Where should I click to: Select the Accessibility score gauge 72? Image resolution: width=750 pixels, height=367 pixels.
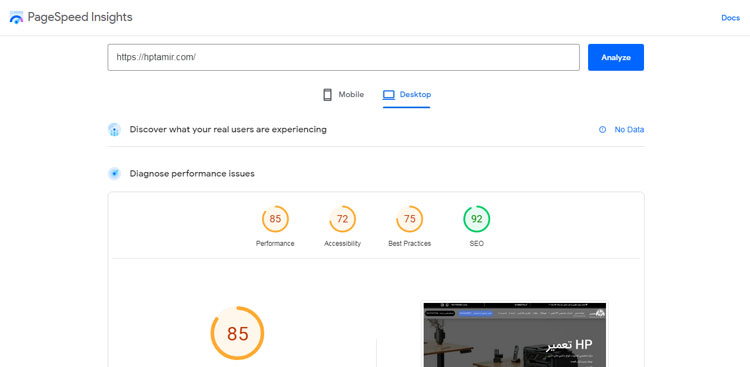tap(342, 219)
